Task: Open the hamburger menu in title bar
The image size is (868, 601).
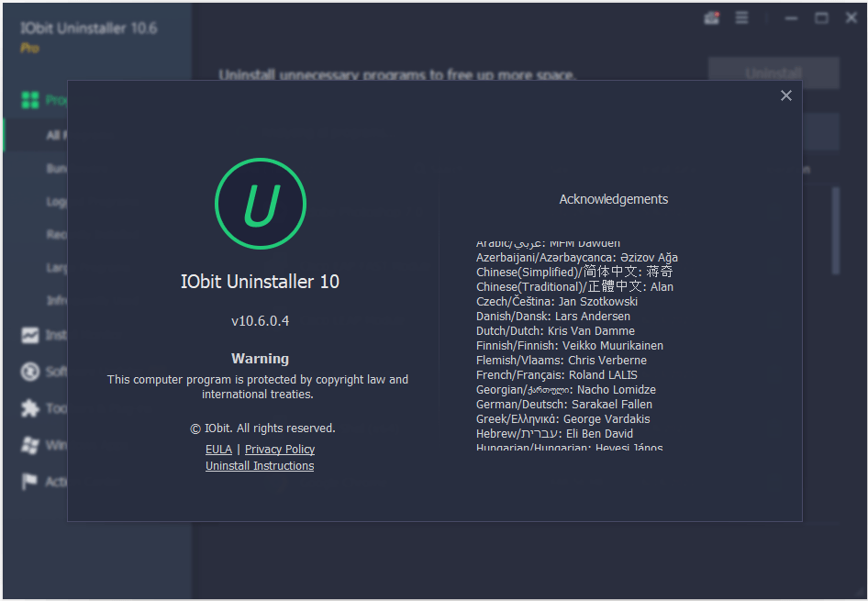Action: (741, 18)
